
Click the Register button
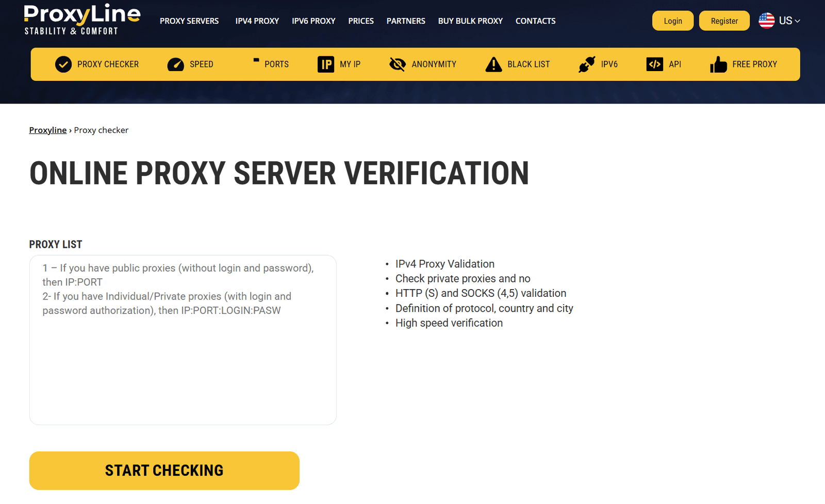click(x=724, y=21)
